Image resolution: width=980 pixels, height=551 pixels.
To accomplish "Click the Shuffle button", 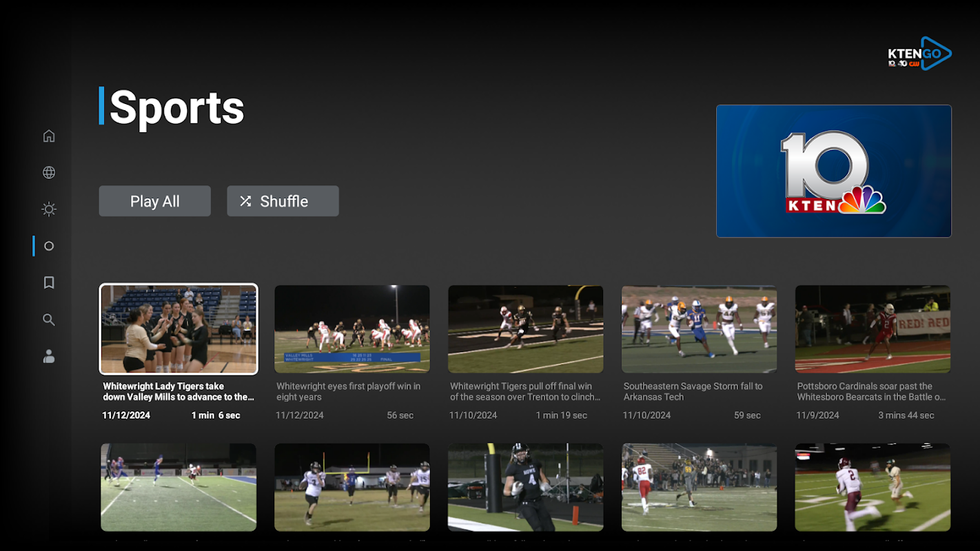I will 283,201.
